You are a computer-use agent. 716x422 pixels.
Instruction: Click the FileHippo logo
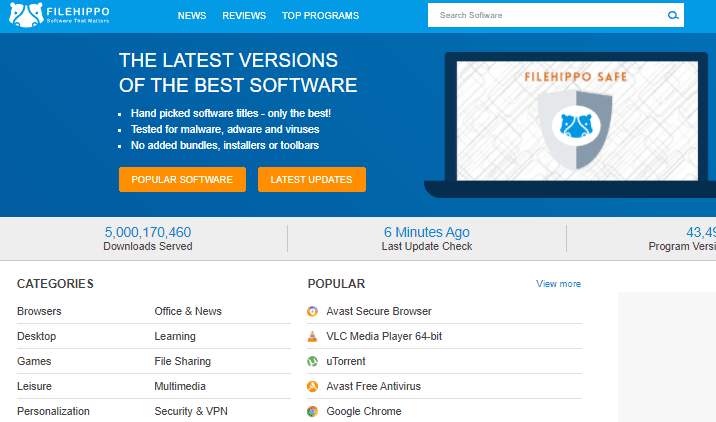59,15
